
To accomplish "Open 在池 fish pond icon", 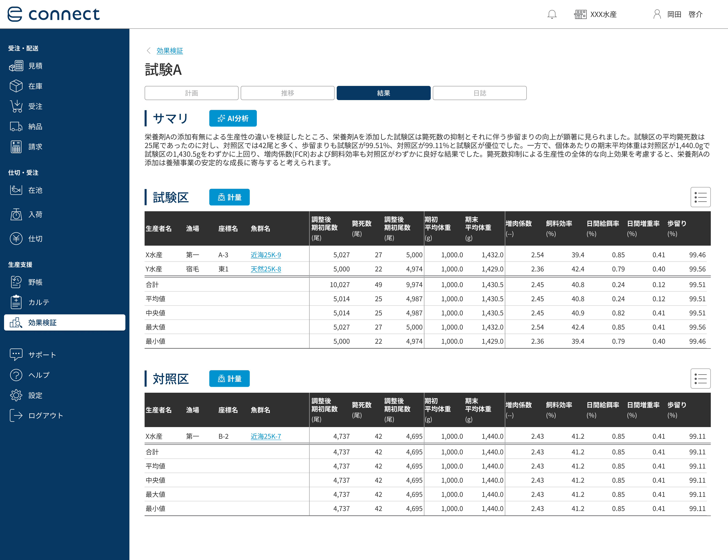I will coord(16,190).
